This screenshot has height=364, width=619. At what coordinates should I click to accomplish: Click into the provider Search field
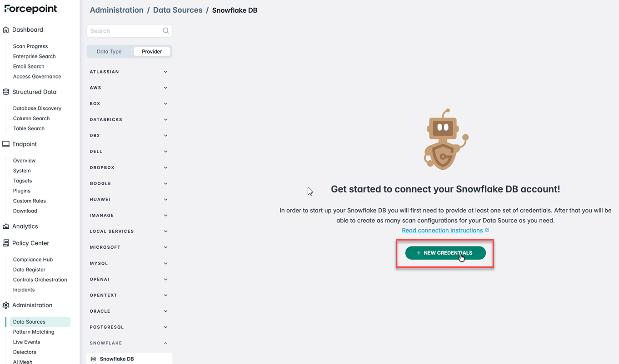pos(125,31)
